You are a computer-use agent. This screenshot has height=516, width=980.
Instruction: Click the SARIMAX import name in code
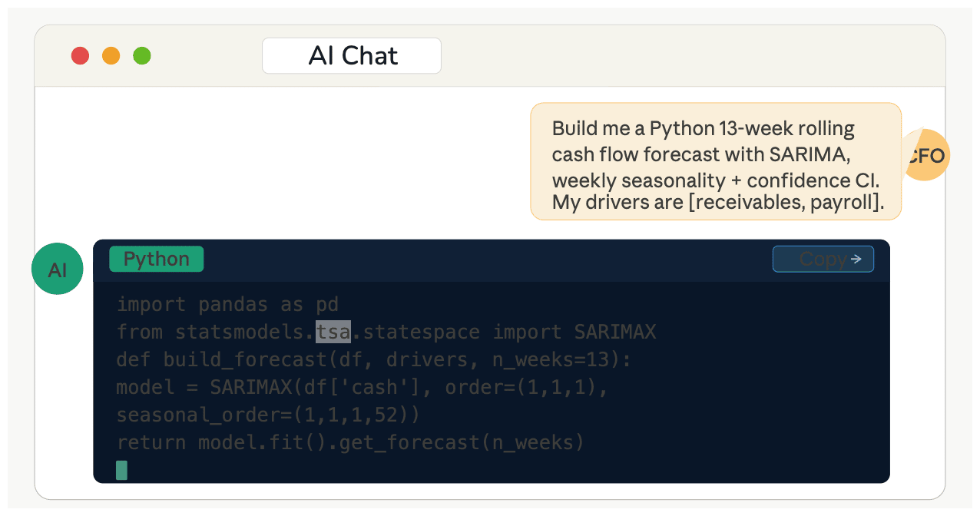[615, 332]
